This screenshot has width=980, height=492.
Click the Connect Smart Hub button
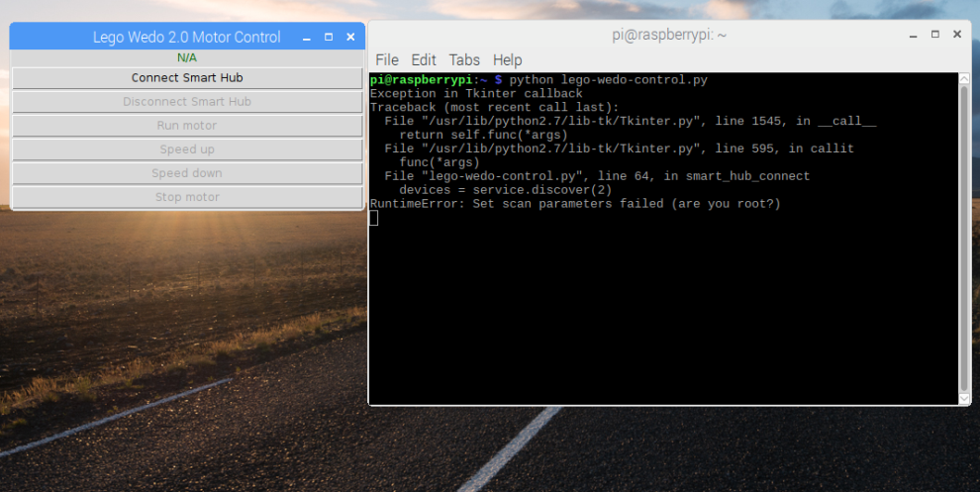tap(187, 78)
